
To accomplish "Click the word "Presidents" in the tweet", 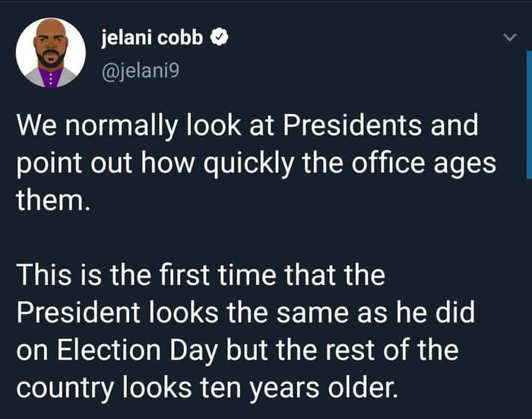I will [352, 125].
